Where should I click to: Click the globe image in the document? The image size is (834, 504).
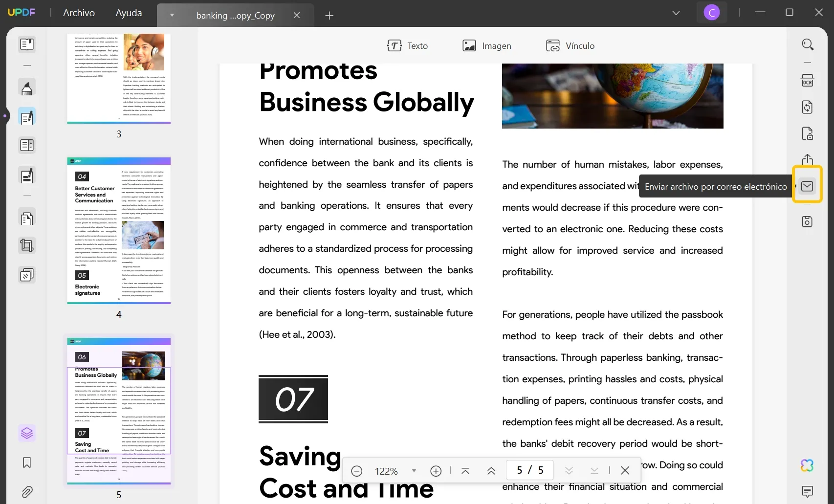point(613,96)
